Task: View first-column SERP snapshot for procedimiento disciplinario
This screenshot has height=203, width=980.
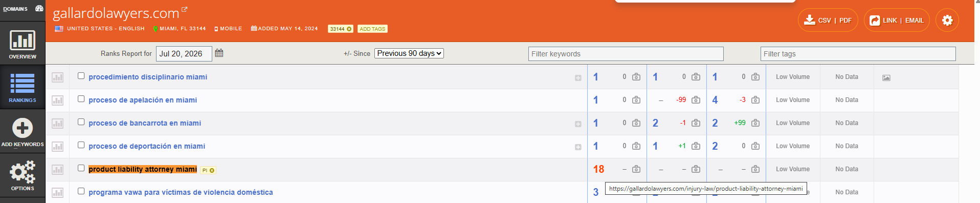Action: [x=636, y=77]
